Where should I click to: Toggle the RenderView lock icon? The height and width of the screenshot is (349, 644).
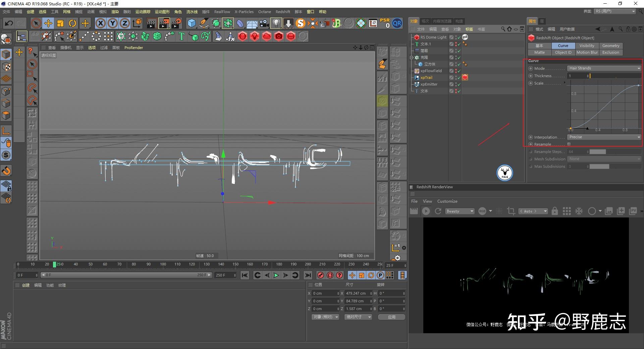click(x=555, y=211)
